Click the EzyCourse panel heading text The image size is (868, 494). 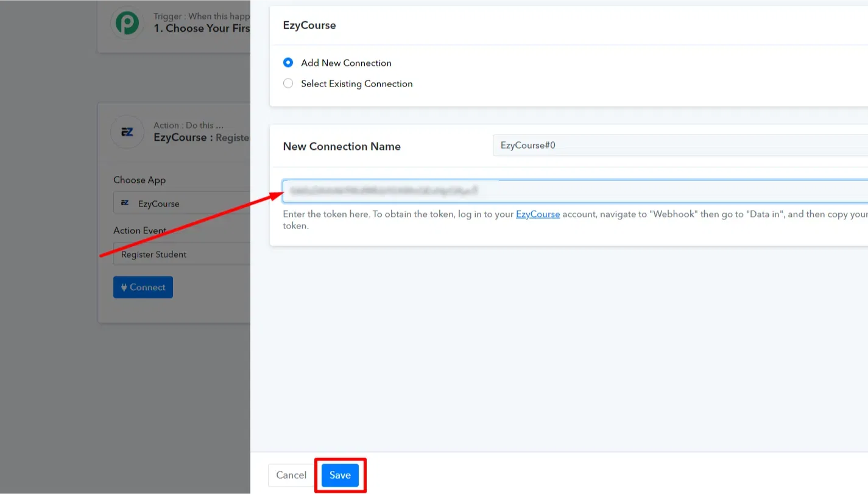pyautogui.click(x=309, y=25)
